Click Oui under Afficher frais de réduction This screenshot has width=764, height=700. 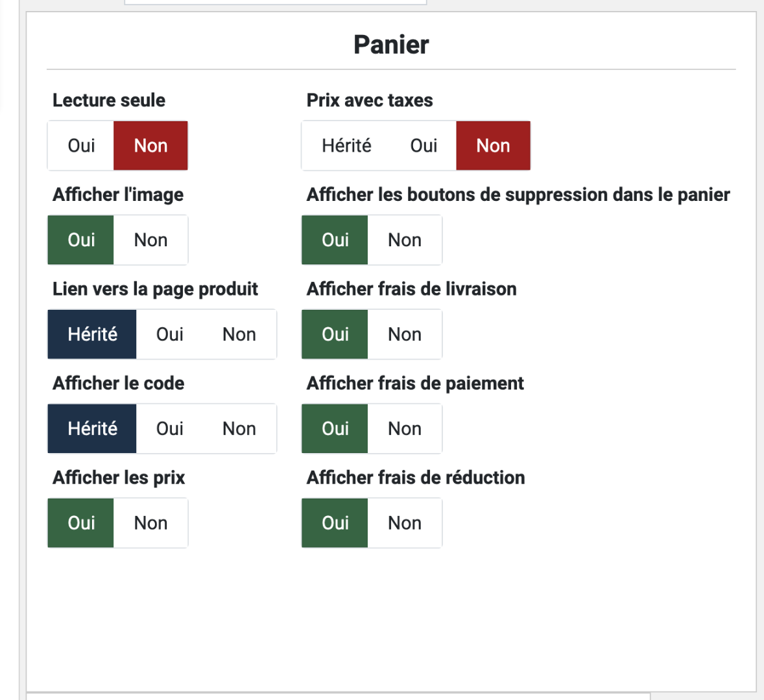[335, 523]
